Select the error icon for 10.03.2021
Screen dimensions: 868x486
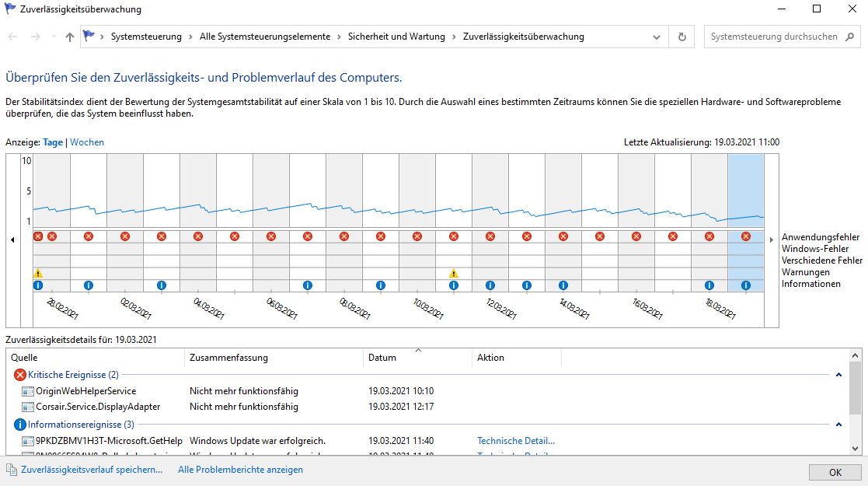pos(417,236)
